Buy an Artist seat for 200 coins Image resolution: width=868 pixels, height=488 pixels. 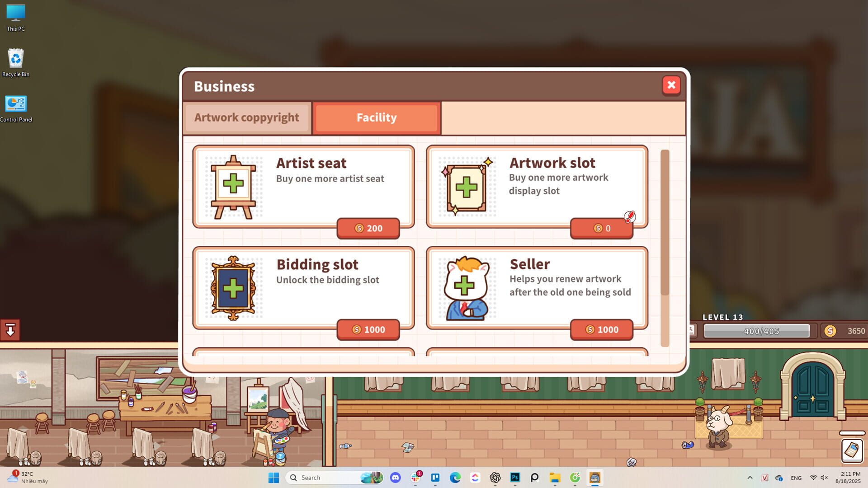(368, 228)
